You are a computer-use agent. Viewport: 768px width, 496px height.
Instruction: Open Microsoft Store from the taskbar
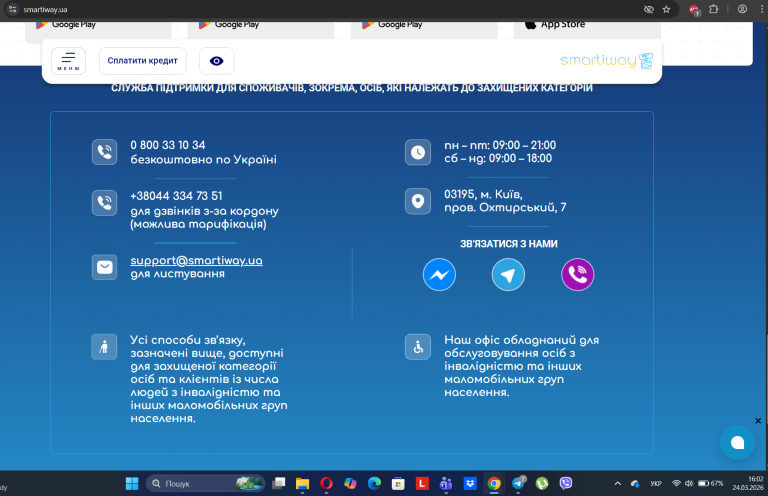coord(398,484)
